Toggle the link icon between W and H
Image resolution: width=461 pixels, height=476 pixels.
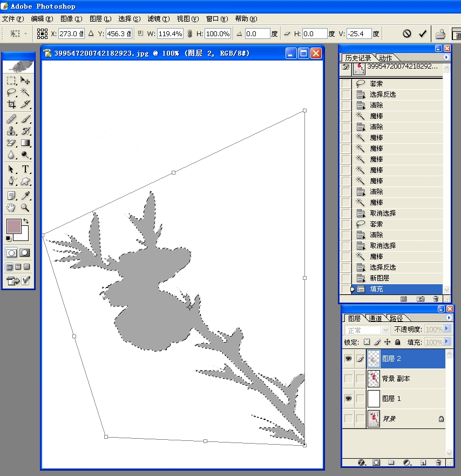tap(189, 33)
